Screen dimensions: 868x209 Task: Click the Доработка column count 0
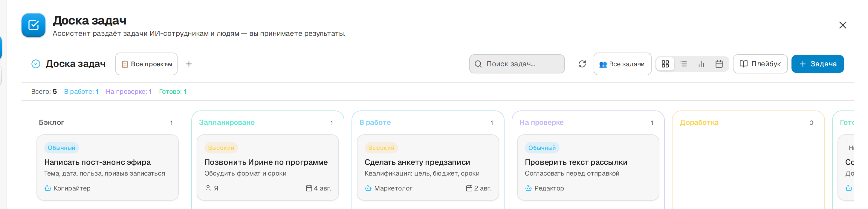811,123
